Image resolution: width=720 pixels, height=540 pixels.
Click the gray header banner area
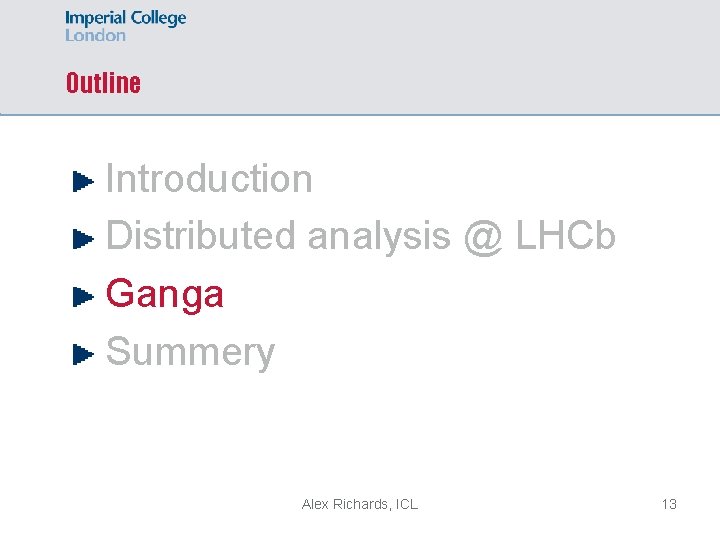pyautogui.click(x=360, y=56)
